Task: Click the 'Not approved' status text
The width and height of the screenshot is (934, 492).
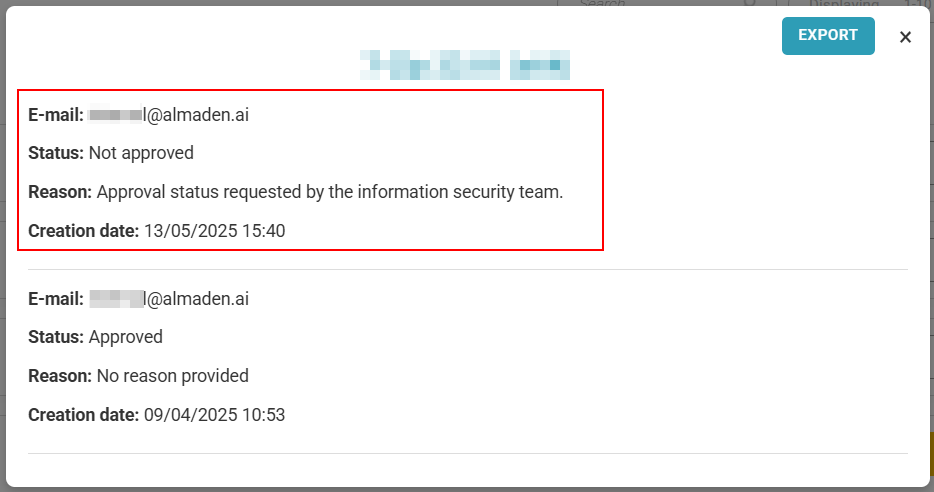Action: [x=141, y=153]
